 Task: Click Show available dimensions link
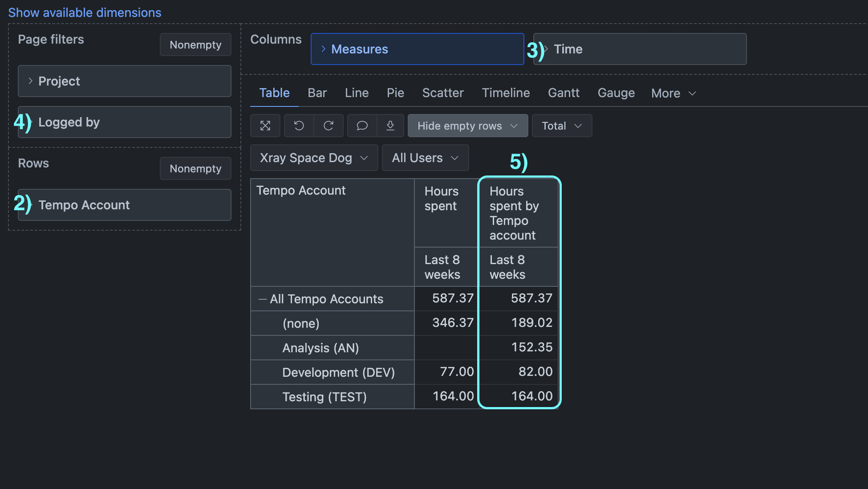coord(85,12)
